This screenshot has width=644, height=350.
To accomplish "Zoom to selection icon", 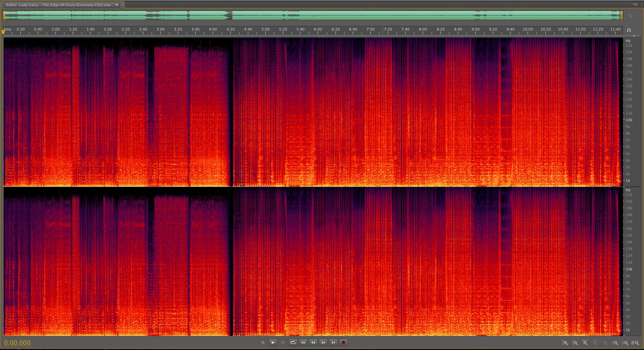I will 636,343.
